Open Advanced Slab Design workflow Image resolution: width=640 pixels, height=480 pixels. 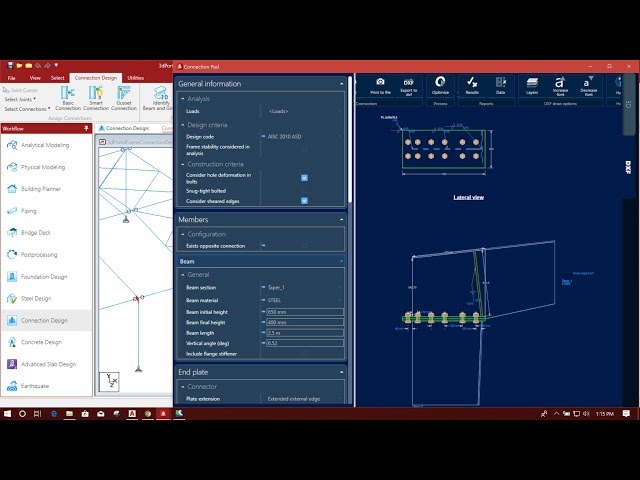46,364
